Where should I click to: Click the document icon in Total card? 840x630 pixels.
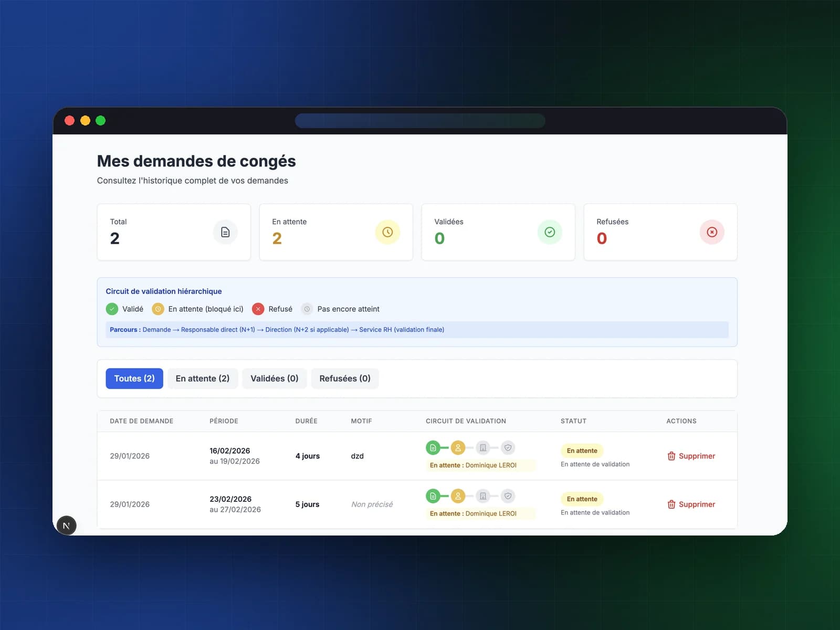225,232
